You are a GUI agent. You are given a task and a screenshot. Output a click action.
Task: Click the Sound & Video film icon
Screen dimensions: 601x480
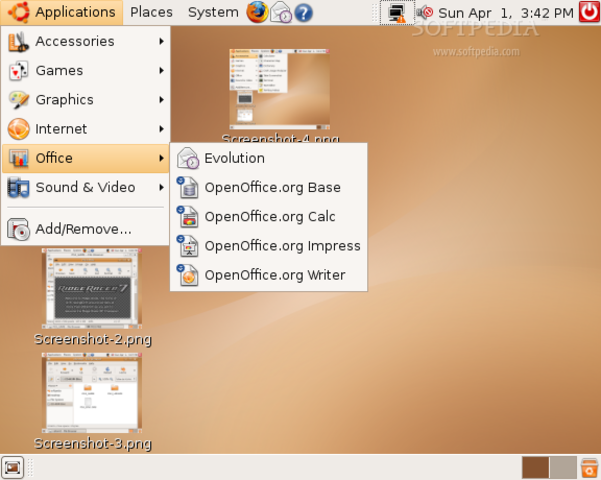(18, 187)
